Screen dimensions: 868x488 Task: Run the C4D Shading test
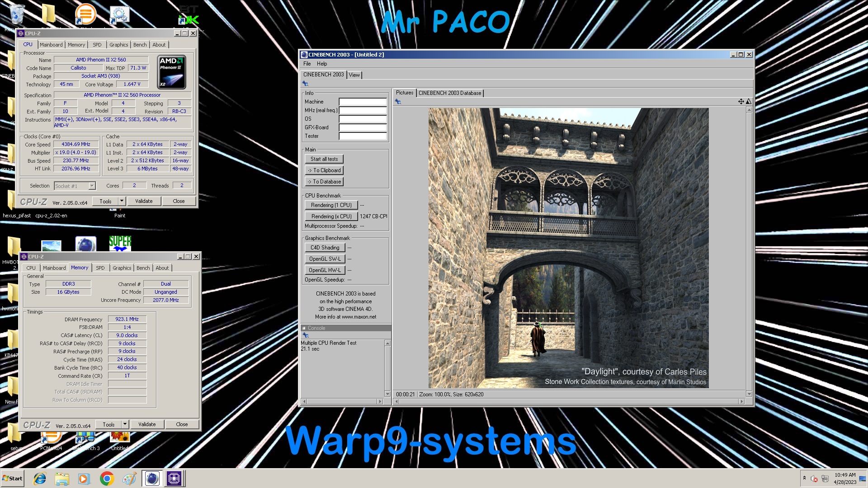coord(325,248)
